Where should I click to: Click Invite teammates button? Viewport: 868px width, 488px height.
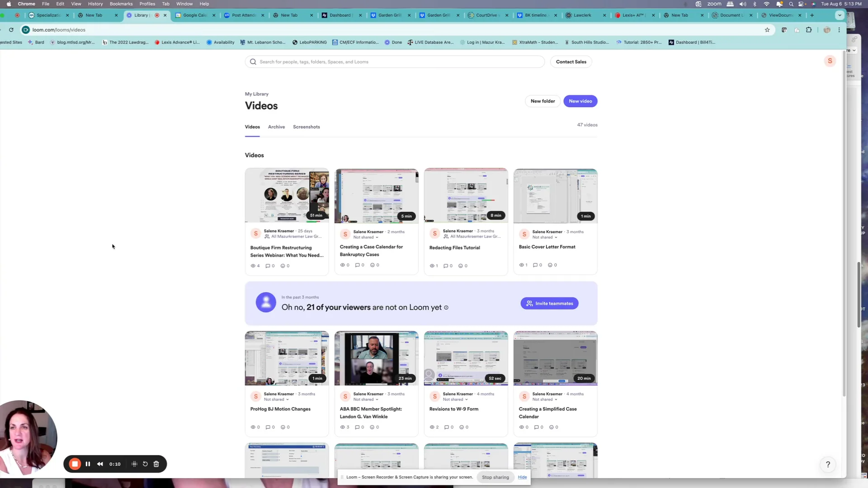(x=549, y=304)
